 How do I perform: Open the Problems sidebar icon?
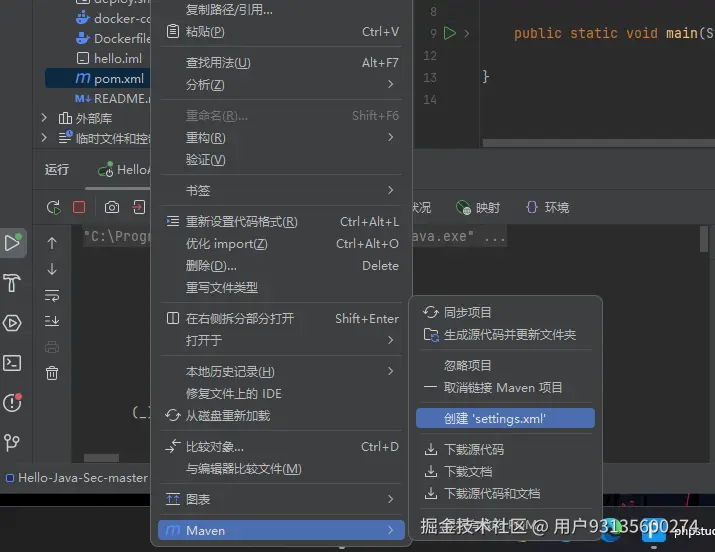click(12, 402)
